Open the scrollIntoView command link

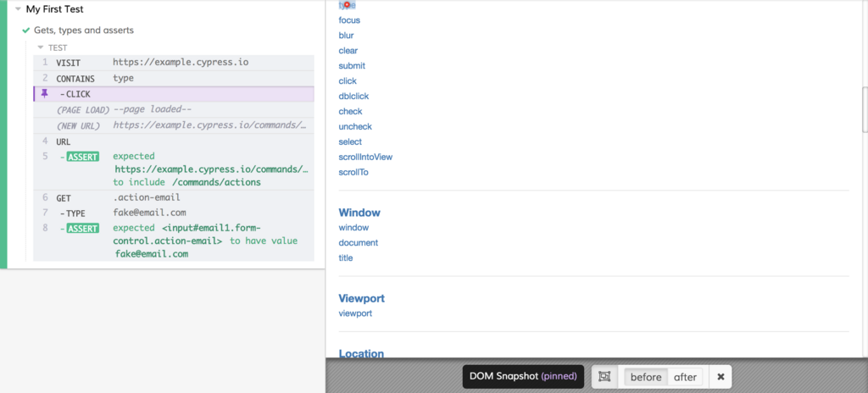[x=365, y=158]
